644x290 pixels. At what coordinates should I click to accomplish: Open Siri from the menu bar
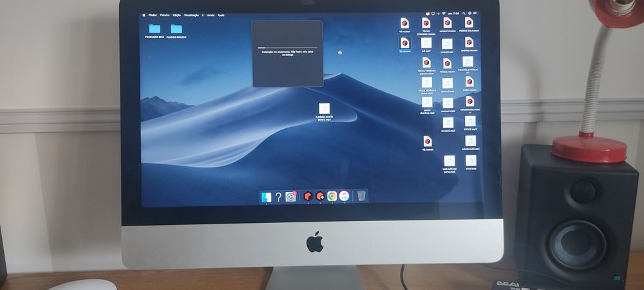tap(469, 14)
